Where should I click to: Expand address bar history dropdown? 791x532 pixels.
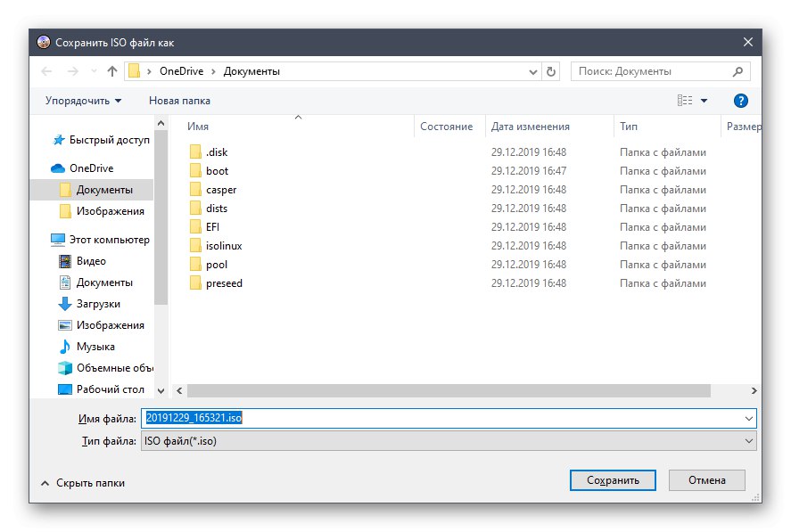click(532, 71)
